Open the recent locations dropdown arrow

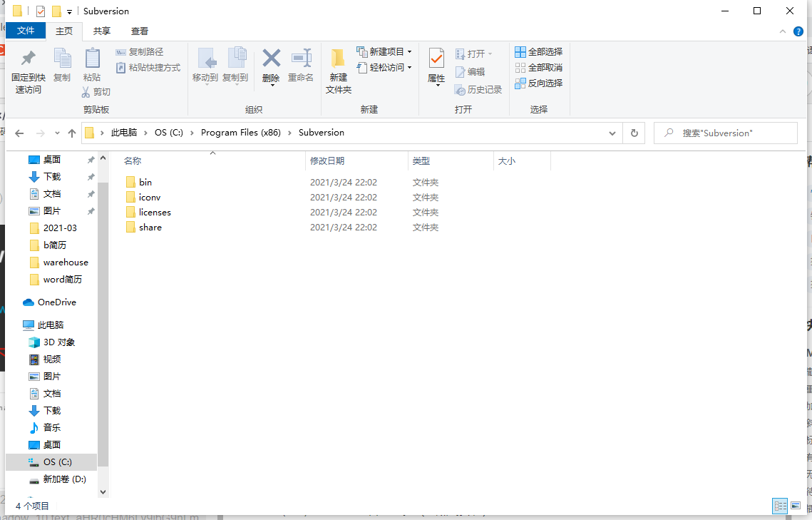(x=57, y=133)
